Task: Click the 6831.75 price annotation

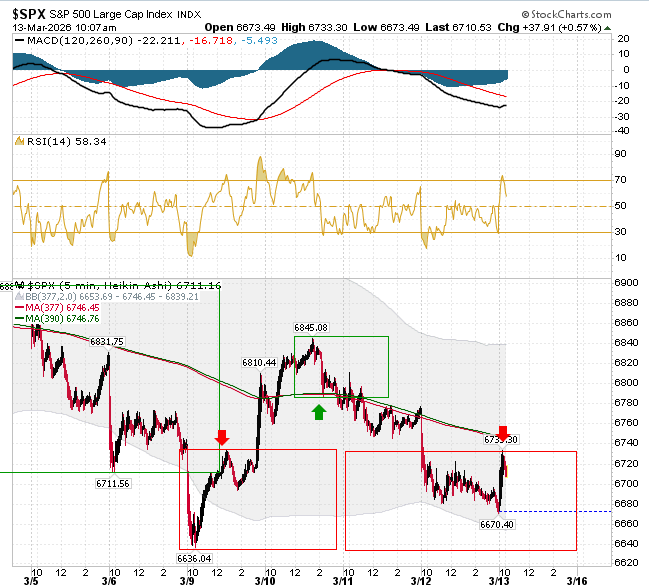Action: click(x=107, y=342)
